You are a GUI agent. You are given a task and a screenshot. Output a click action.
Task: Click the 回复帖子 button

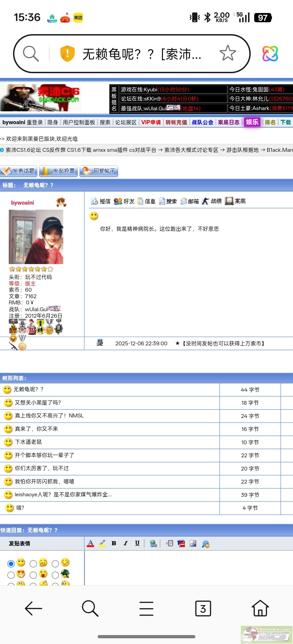[99, 171]
